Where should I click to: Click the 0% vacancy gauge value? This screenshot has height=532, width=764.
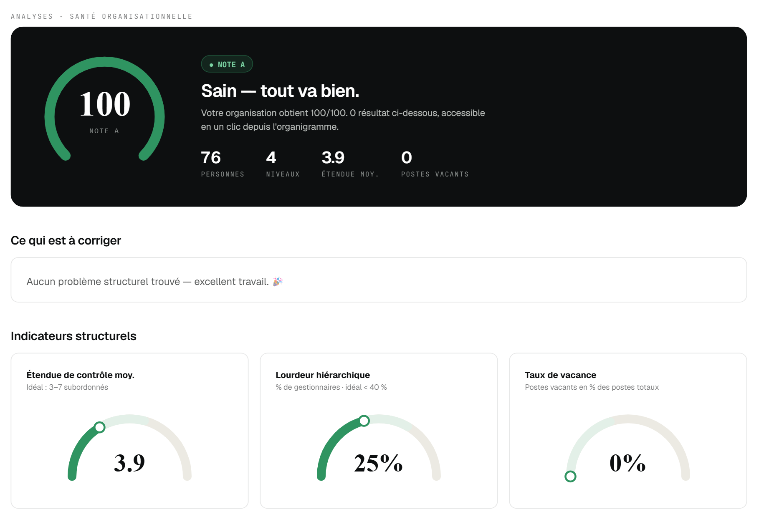coord(627,463)
